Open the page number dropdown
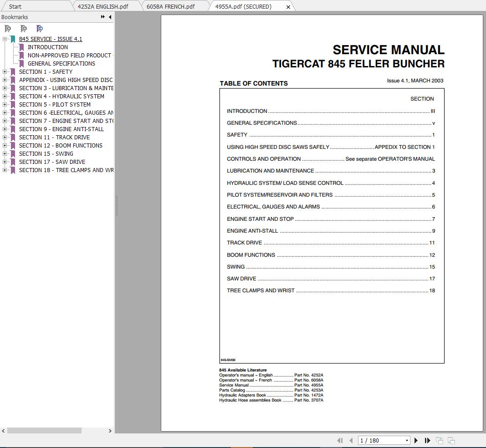The width and height of the screenshot is (486, 448). (x=407, y=441)
